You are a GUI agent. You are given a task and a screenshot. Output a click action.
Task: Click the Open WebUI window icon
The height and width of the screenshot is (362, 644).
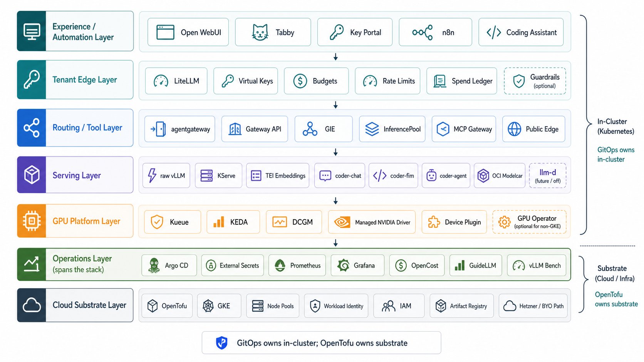click(165, 32)
